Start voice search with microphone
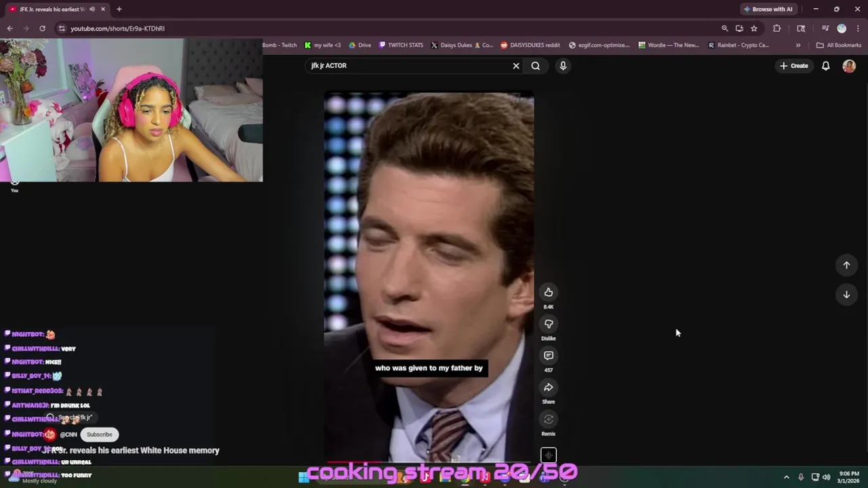868x488 pixels. [x=563, y=66]
